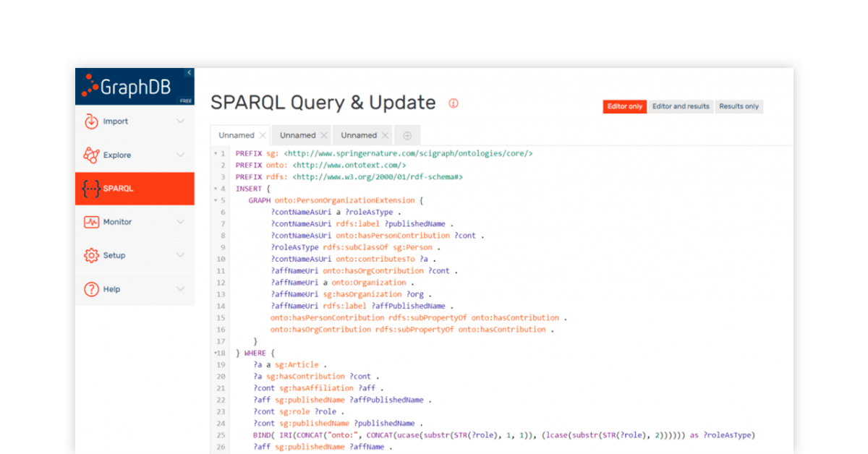Click the Setup gear icon

91,255
